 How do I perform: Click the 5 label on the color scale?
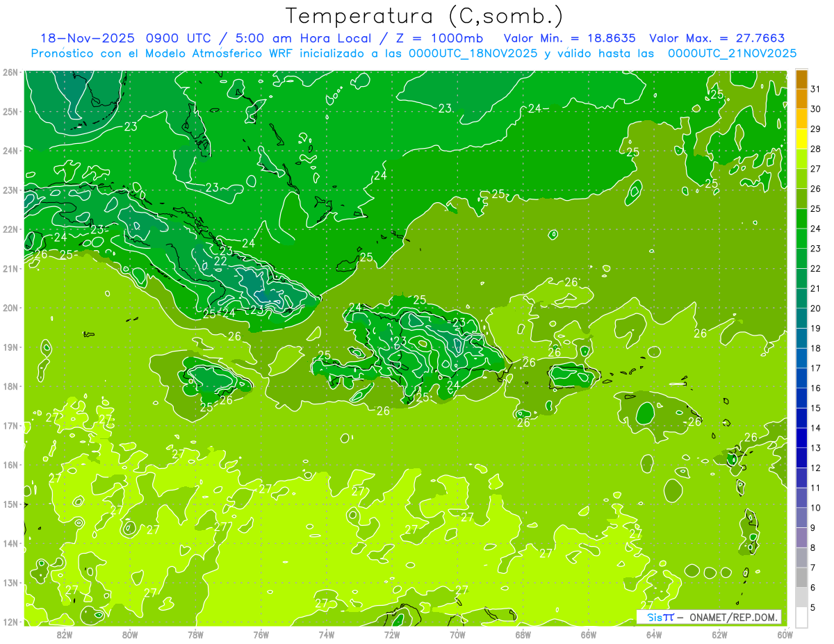tap(812, 607)
